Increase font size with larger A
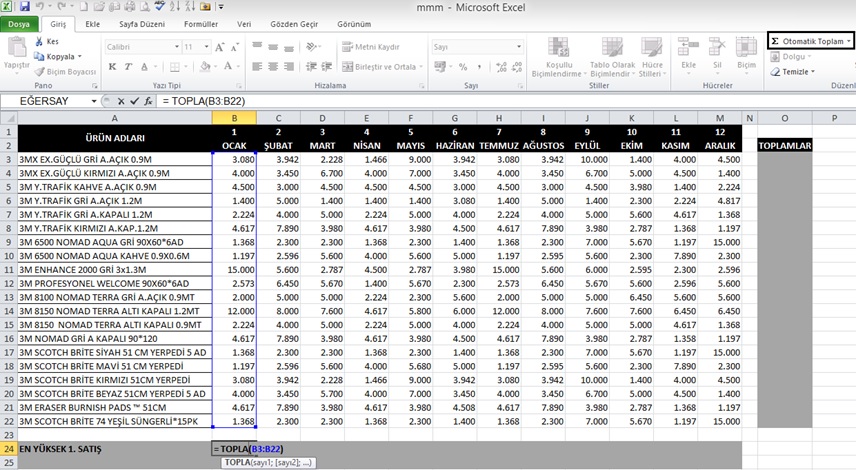 219,47
